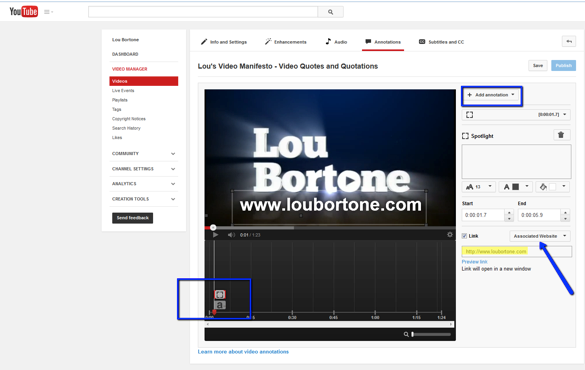The image size is (585, 370).
Task: Click the Publish button
Action: click(563, 66)
